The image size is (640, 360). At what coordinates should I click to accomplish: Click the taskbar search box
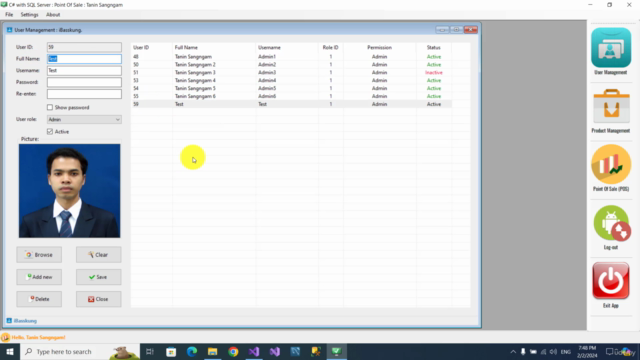point(80,351)
